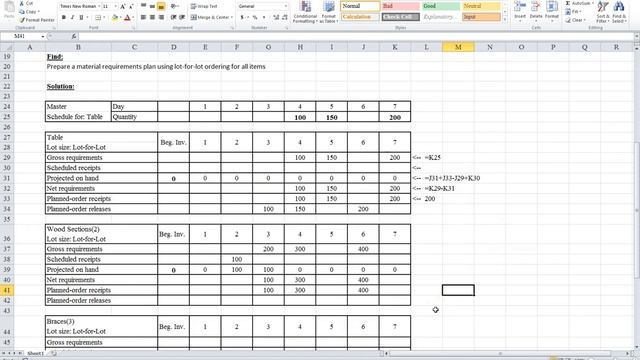
Task: Click in the formula bar
Action: (x=355, y=36)
